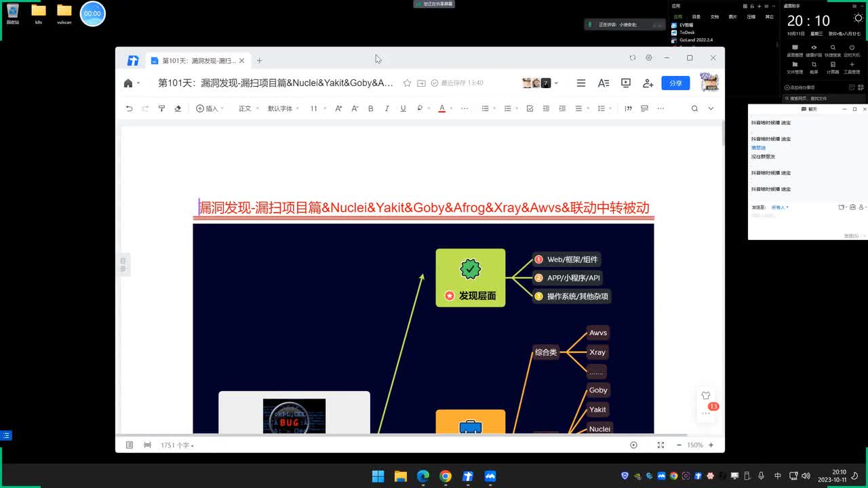Open a new tab with plus
The height and width of the screenshot is (488, 868).
pos(259,60)
